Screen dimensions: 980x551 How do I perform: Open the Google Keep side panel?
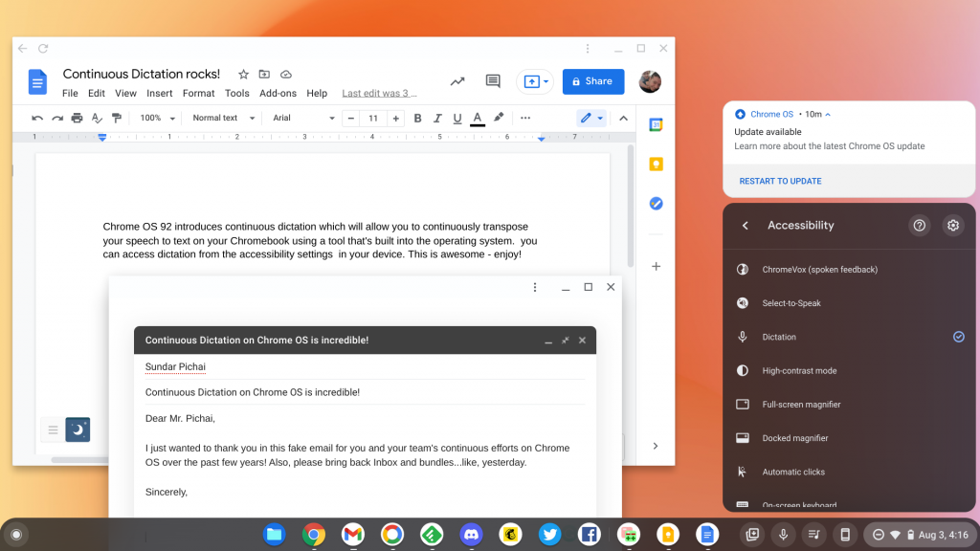(657, 164)
